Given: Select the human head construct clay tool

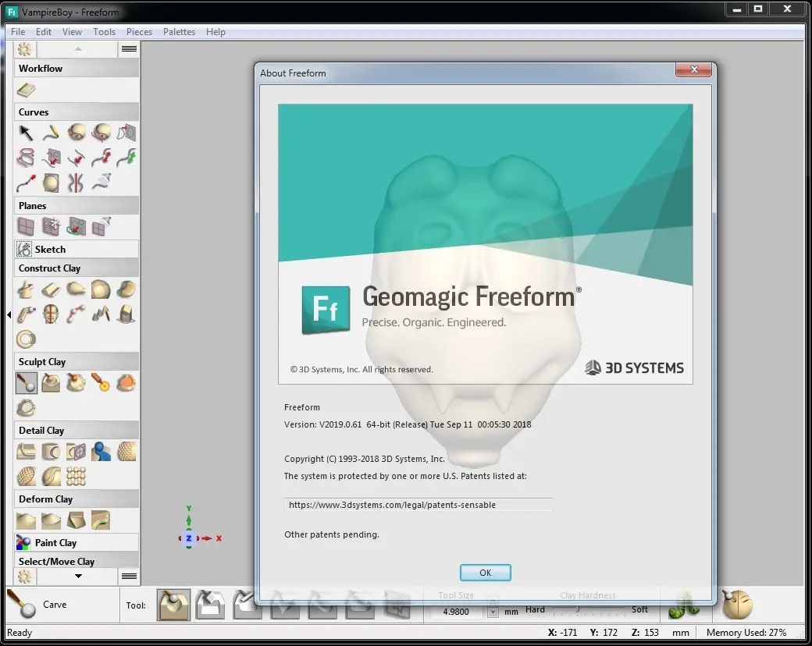Looking at the screenshot, I should tap(51, 314).
